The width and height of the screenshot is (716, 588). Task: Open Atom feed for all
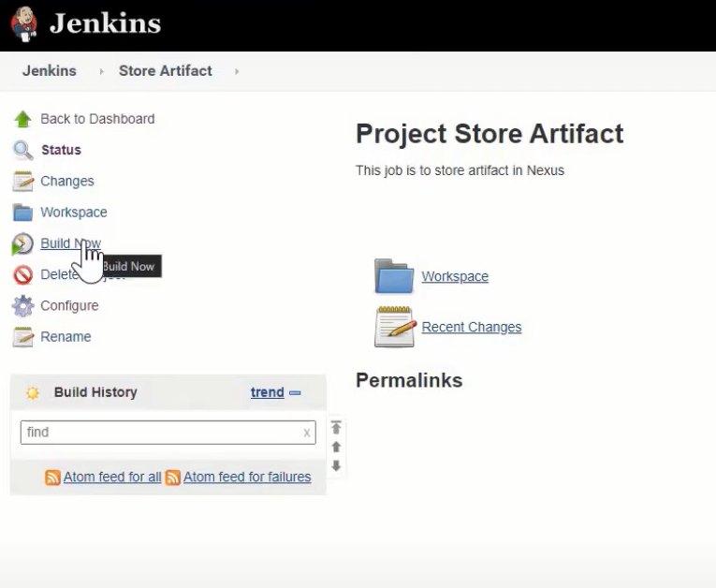112,477
